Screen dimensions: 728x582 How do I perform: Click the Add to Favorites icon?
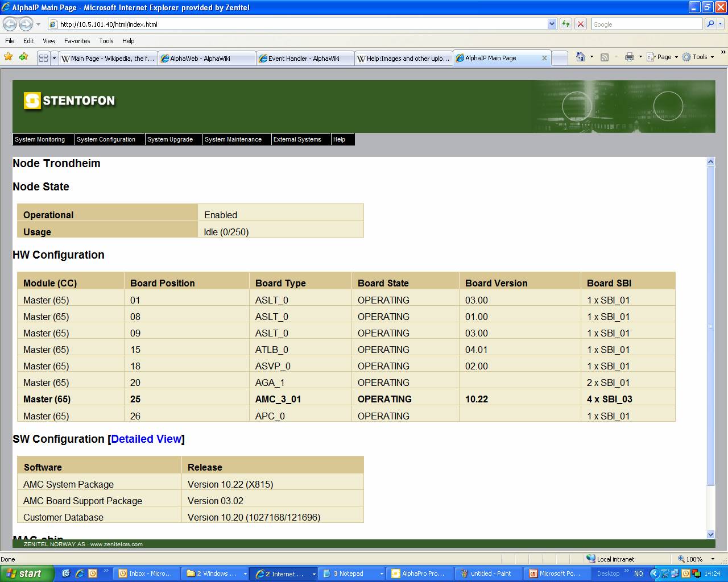23,57
